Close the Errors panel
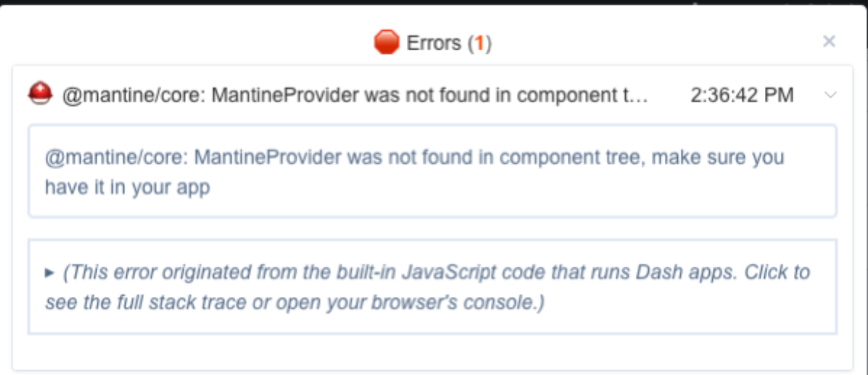The width and height of the screenshot is (868, 375). tap(829, 41)
